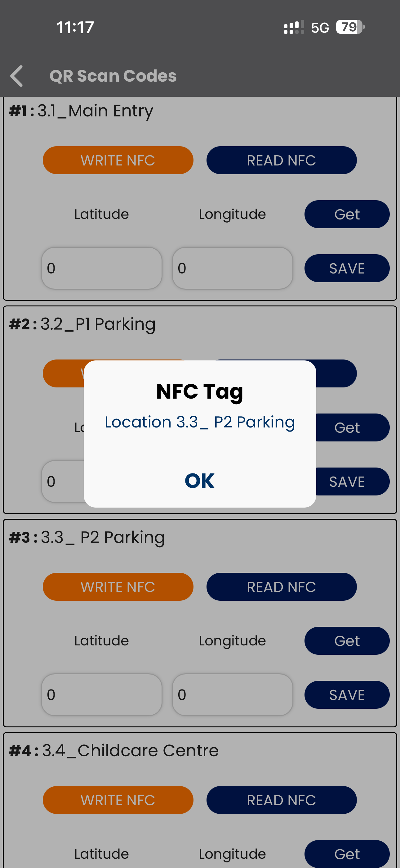Screen dimensions: 400x868
Task: Tap READ NFC for 3.4_Childcare Centre
Action: point(282,800)
